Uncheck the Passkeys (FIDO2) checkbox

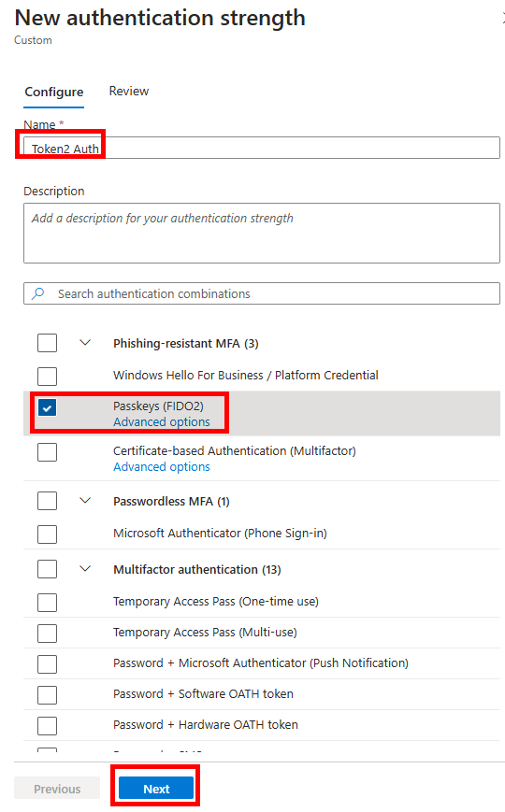click(x=47, y=408)
